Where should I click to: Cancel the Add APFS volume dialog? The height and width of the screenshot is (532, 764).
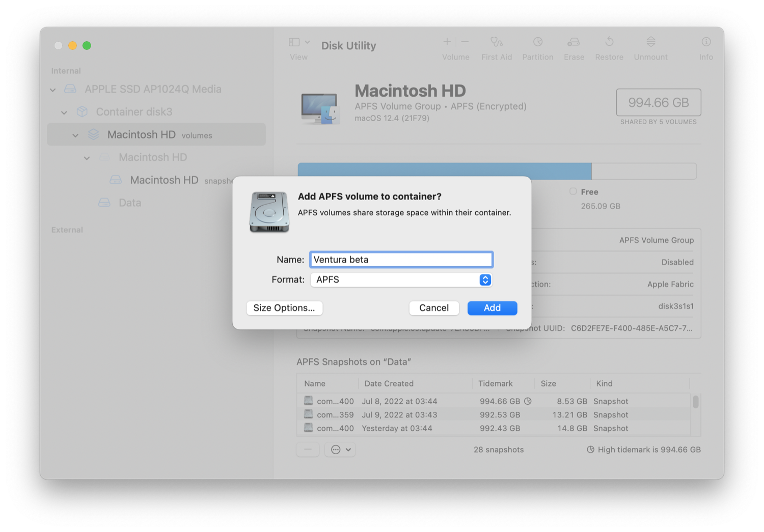434,308
